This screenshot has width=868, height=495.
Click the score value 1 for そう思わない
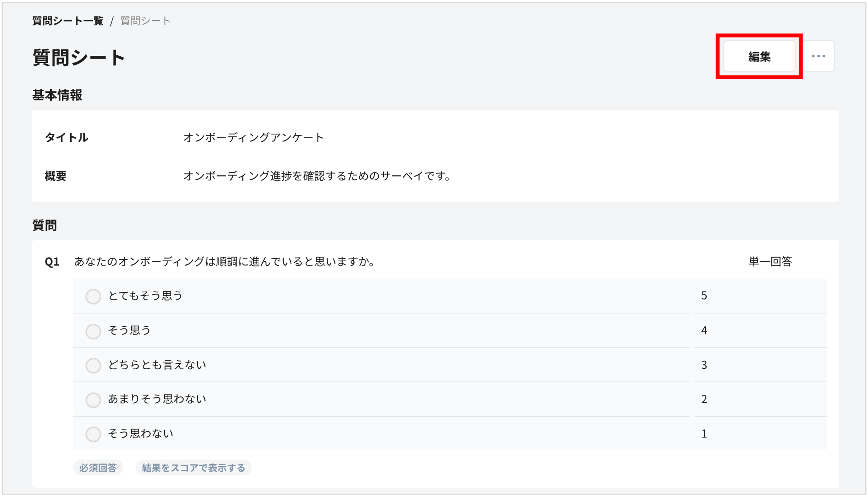pyautogui.click(x=704, y=434)
